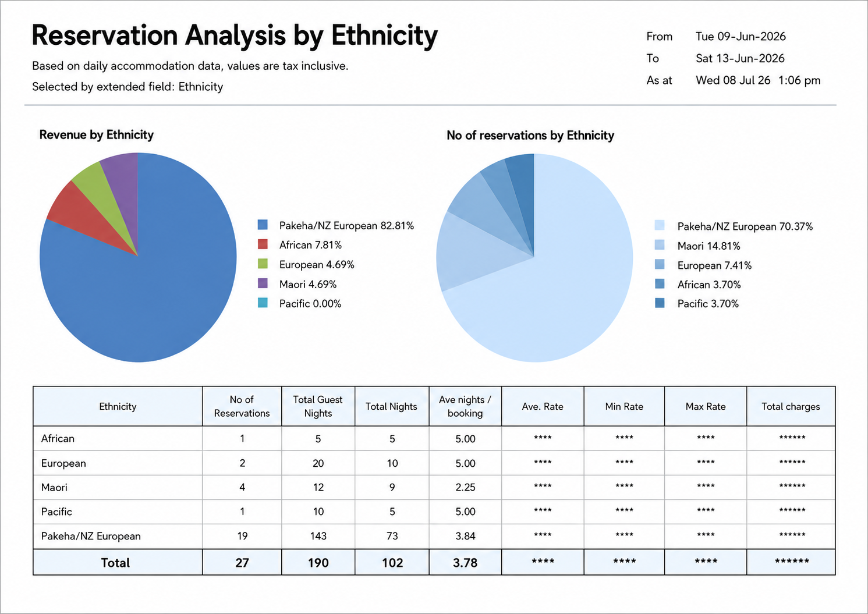Click the teal Pacific 0.00% legend swatch
Screen dimensions: 868x614
pos(263,303)
